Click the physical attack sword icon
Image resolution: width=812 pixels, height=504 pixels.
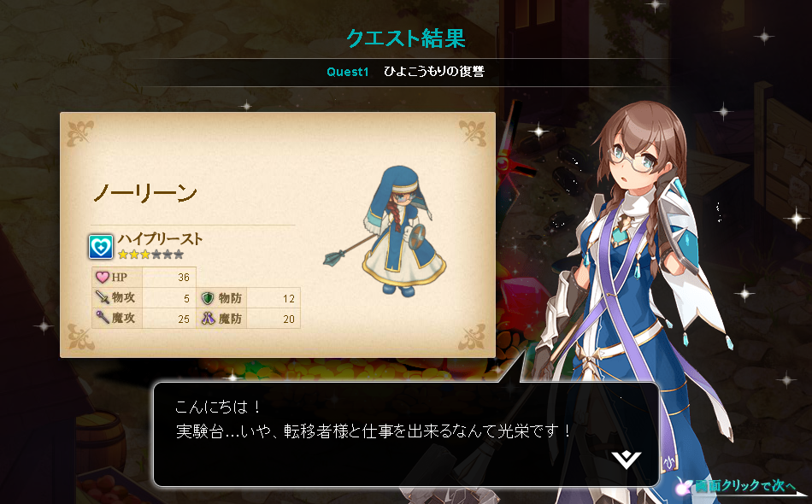click(103, 297)
